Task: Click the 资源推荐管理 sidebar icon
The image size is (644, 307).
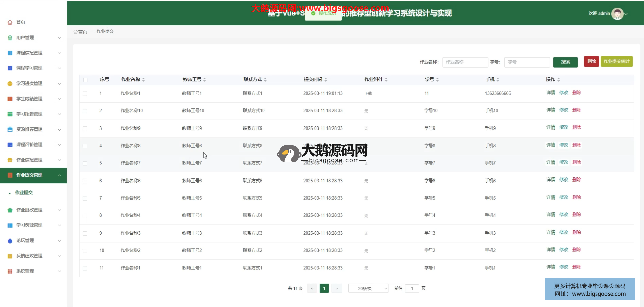Action: pos(10,130)
